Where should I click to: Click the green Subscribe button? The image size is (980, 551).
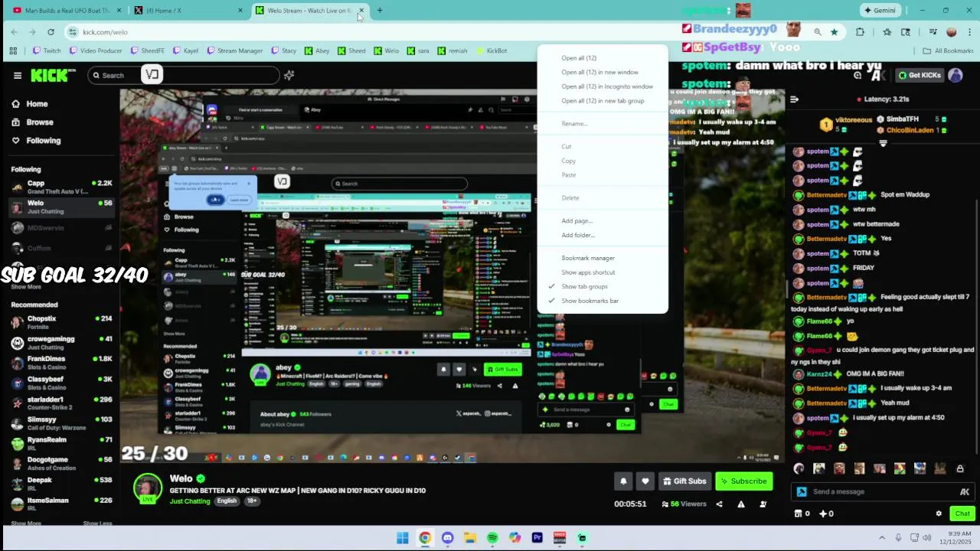[743, 481]
